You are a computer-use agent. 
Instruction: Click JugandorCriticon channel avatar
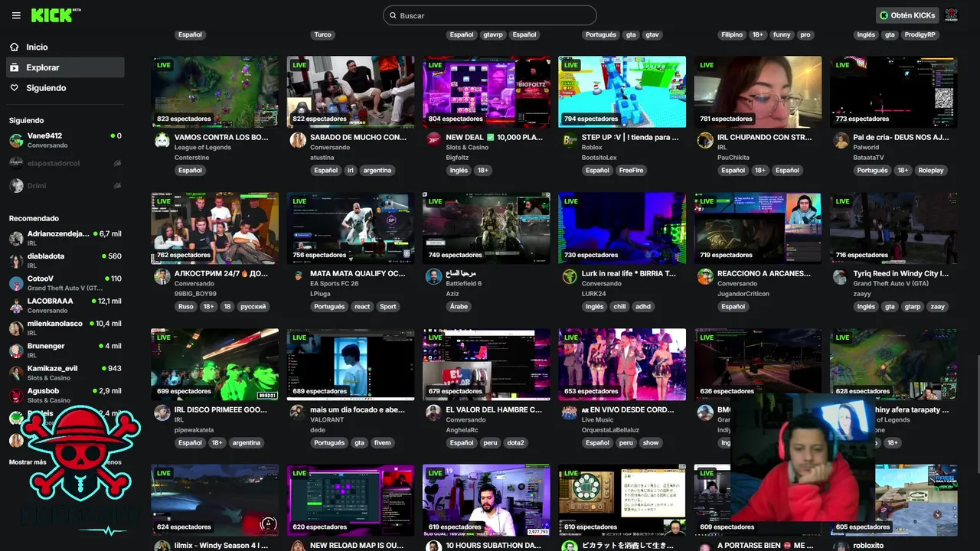tap(705, 276)
